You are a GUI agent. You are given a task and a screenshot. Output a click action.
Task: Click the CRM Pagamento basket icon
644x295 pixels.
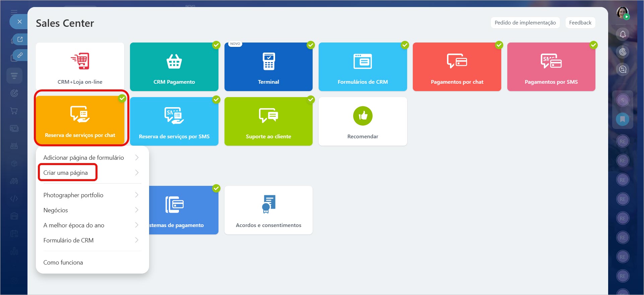click(x=174, y=61)
